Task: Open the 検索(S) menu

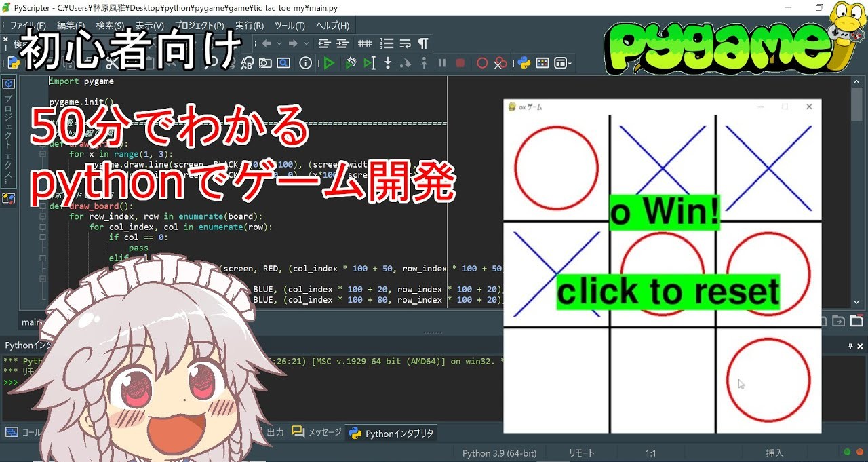Action: pos(110,26)
